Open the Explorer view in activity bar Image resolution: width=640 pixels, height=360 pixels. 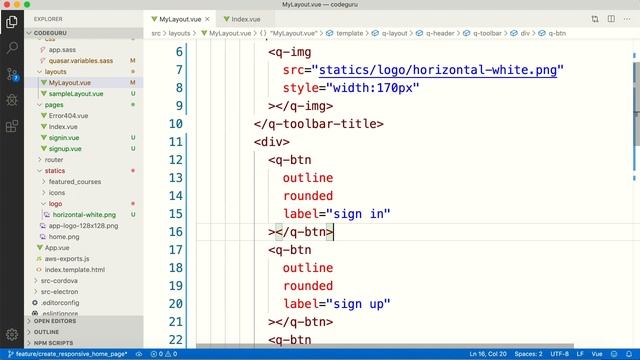[12, 22]
